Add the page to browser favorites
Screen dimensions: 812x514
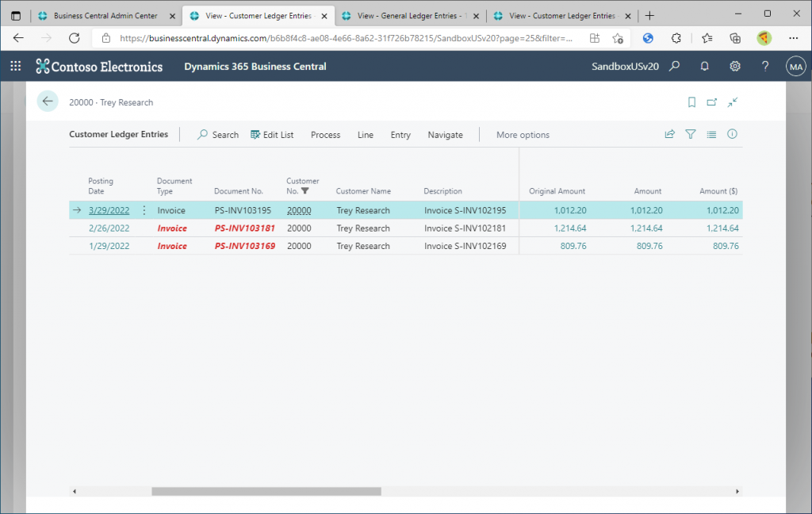pos(617,38)
